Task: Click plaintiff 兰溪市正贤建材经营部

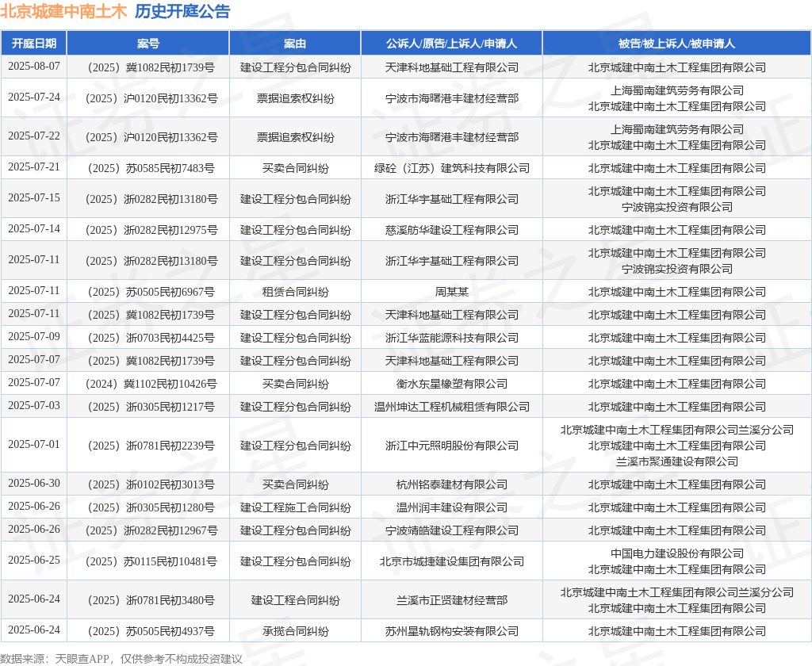Action: click(451, 601)
